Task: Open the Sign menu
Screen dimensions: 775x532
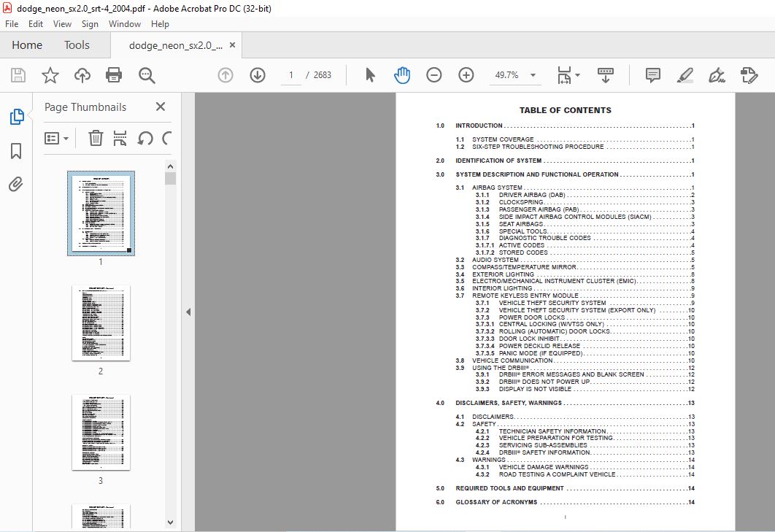Action: click(x=90, y=24)
